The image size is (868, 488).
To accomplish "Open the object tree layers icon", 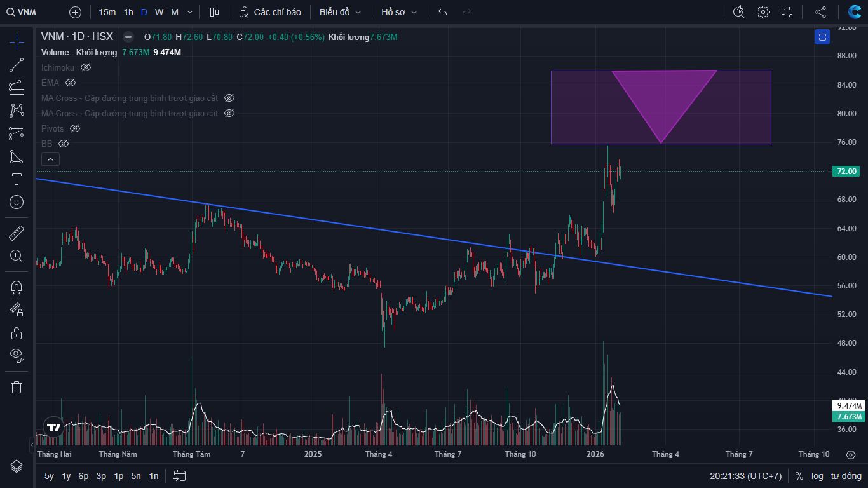I will pyautogui.click(x=17, y=466).
